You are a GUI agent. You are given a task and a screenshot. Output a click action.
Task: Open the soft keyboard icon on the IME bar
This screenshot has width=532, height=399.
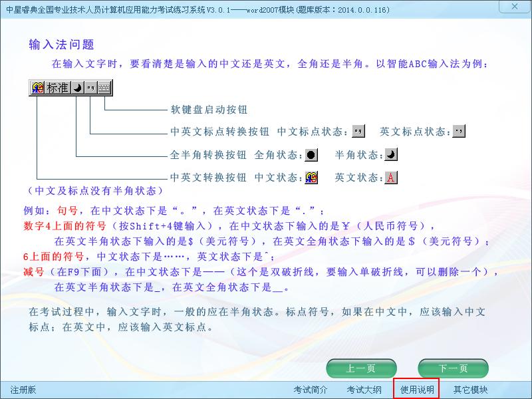click(x=104, y=88)
